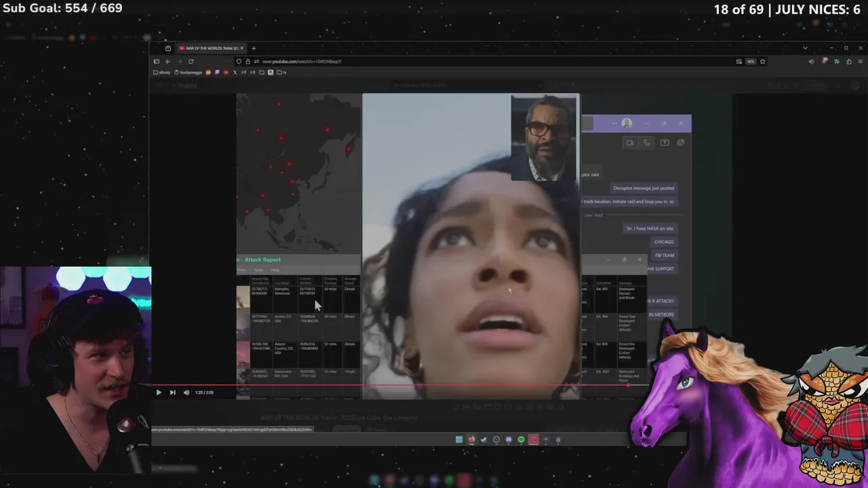Screen dimensions: 868x488
Task: Open the permissions icon beside the padlock
Action: click(256, 62)
